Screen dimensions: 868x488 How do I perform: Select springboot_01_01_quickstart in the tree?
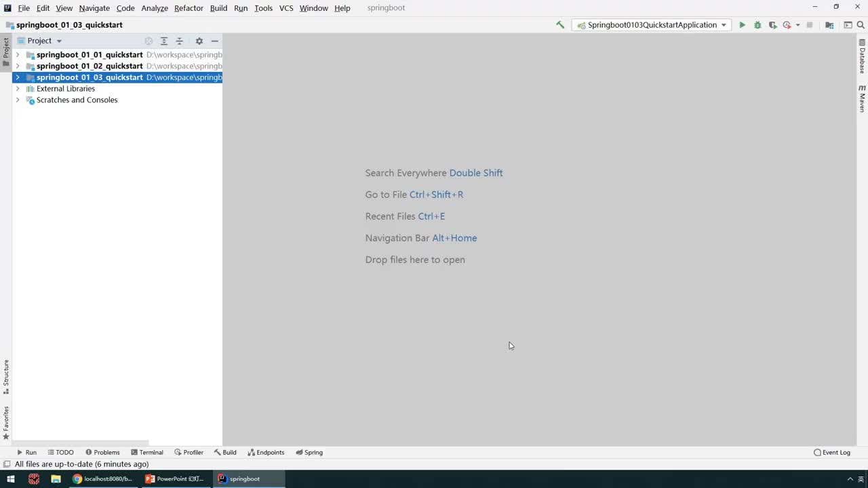point(90,55)
